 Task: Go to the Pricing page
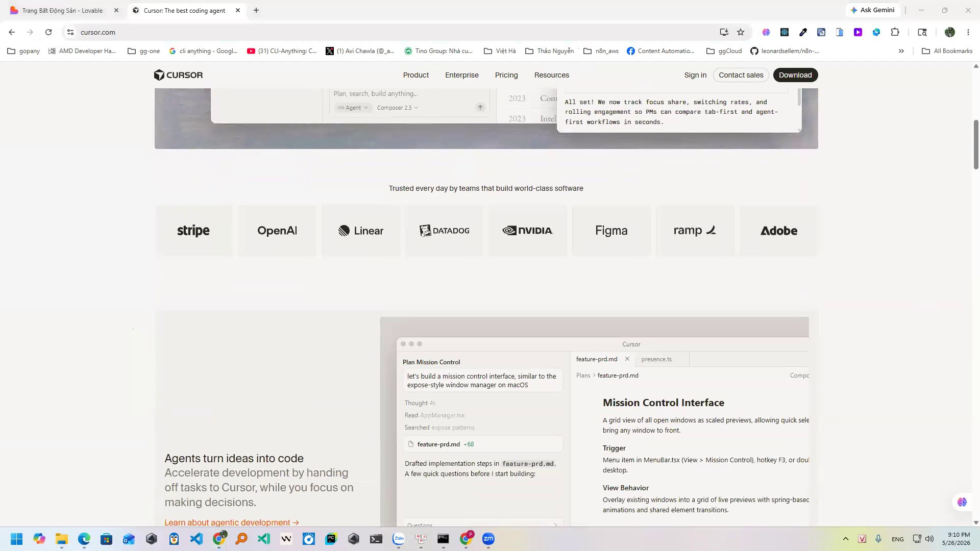pyautogui.click(x=506, y=75)
